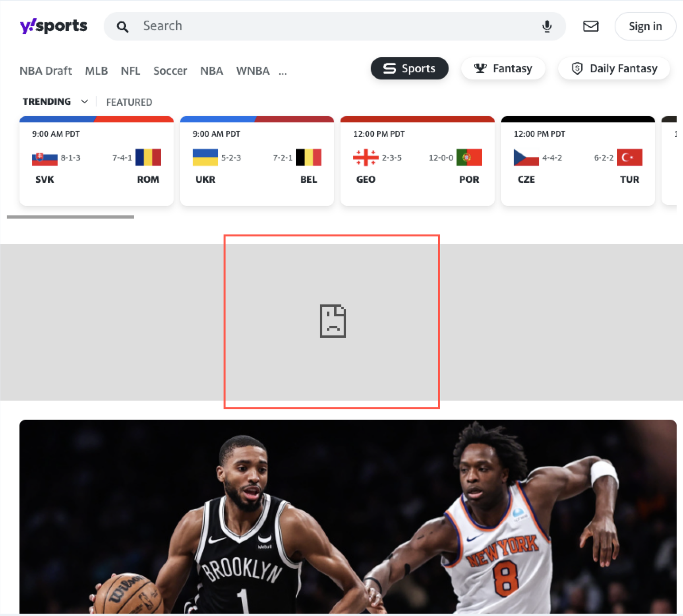683x616 pixels.
Task: Click the horizontal scoreboard scrollbar
Action: tap(70, 217)
